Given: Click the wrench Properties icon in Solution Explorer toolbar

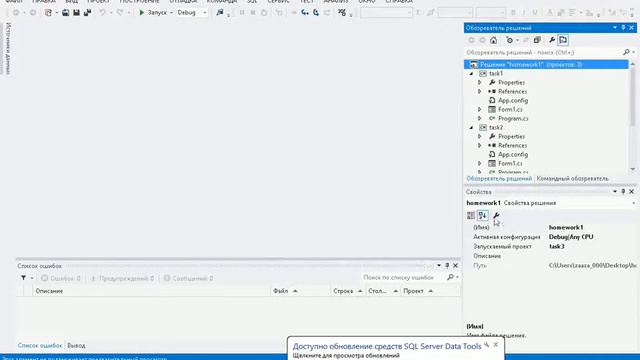Looking at the screenshot, I should [x=552, y=40].
